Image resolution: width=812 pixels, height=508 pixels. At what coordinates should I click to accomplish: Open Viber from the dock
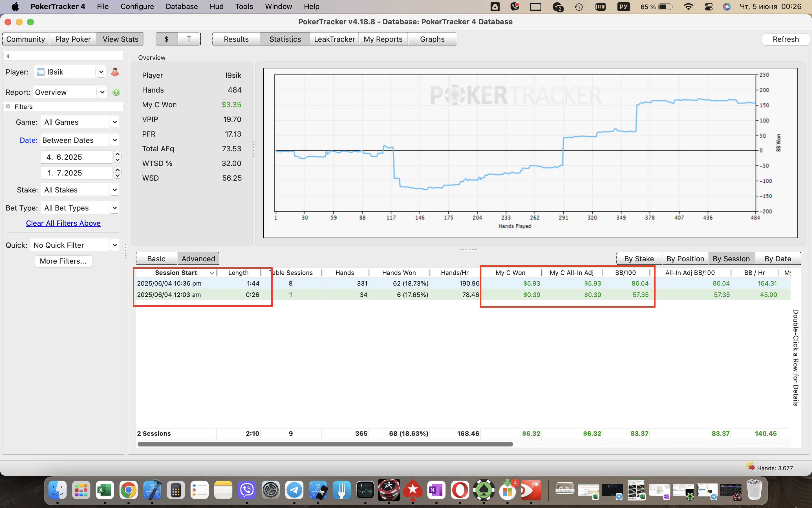click(247, 491)
